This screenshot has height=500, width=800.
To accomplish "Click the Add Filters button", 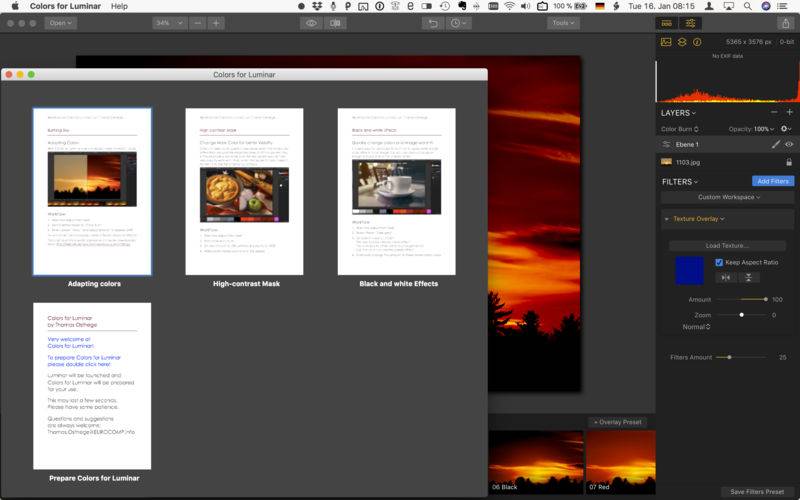I will pyautogui.click(x=773, y=181).
